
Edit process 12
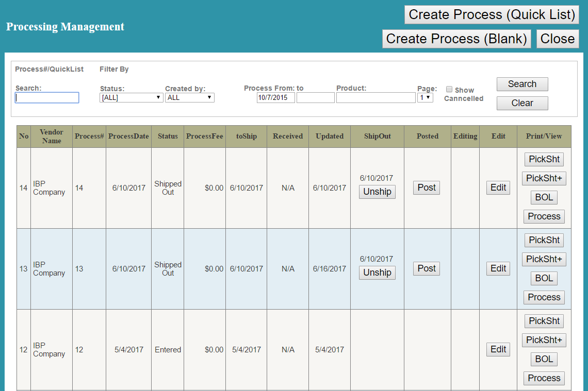pos(498,349)
